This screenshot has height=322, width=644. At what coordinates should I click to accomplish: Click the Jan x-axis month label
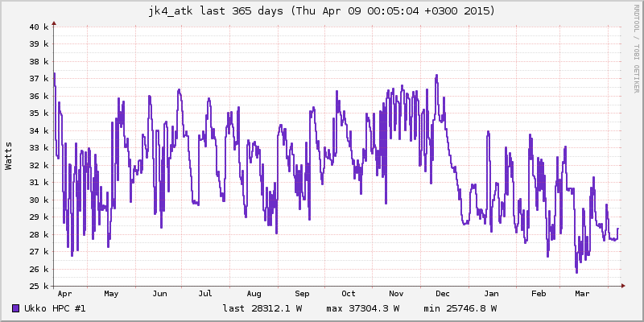491,294
